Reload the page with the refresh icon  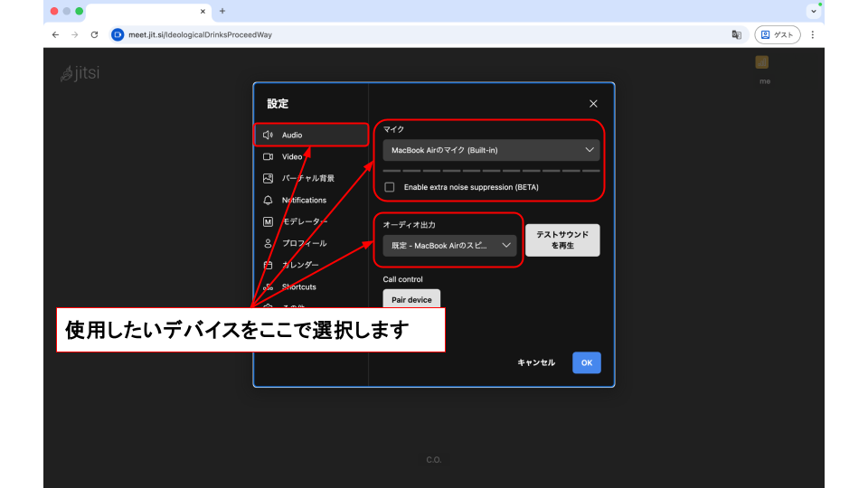coord(94,34)
